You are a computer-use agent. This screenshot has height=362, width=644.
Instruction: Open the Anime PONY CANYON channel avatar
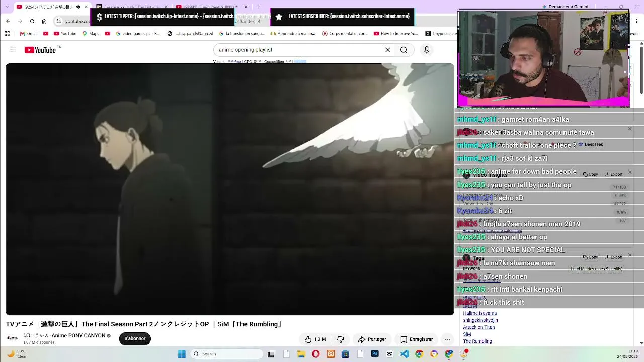click(x=12, y=338)
